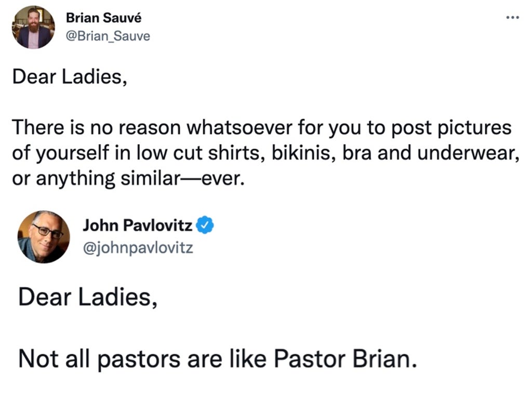Click the John Pavlovitz display name
The image size is (532, 399).
pos(138,226)
